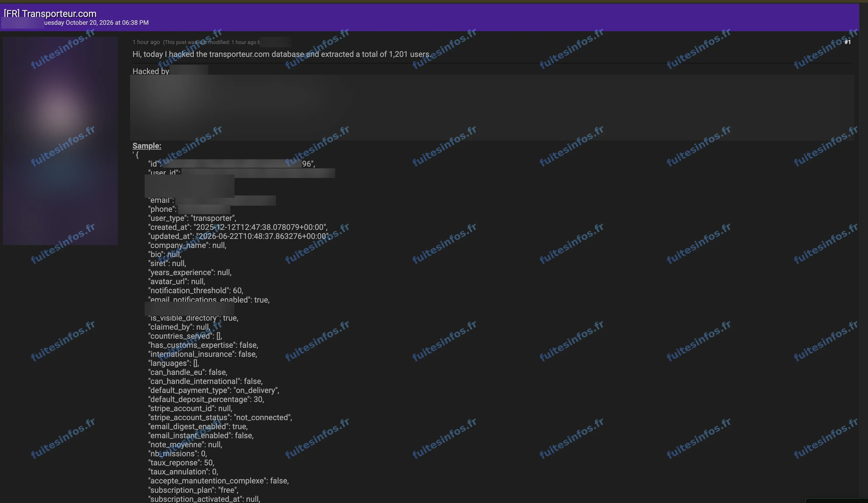Screen dimensions: 868x503
Task: Click the '"has_customs_expertise": false' line
Action: click(x=203, y=345)
